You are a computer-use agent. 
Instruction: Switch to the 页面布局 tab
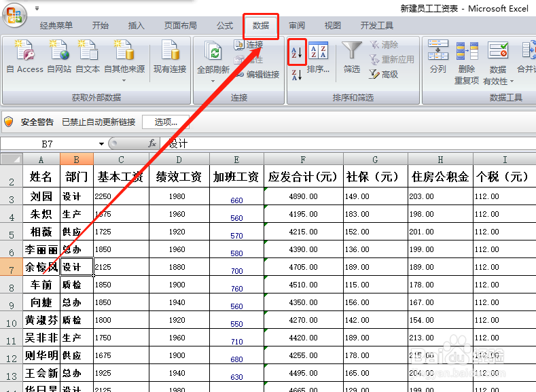tap(181, 26)
